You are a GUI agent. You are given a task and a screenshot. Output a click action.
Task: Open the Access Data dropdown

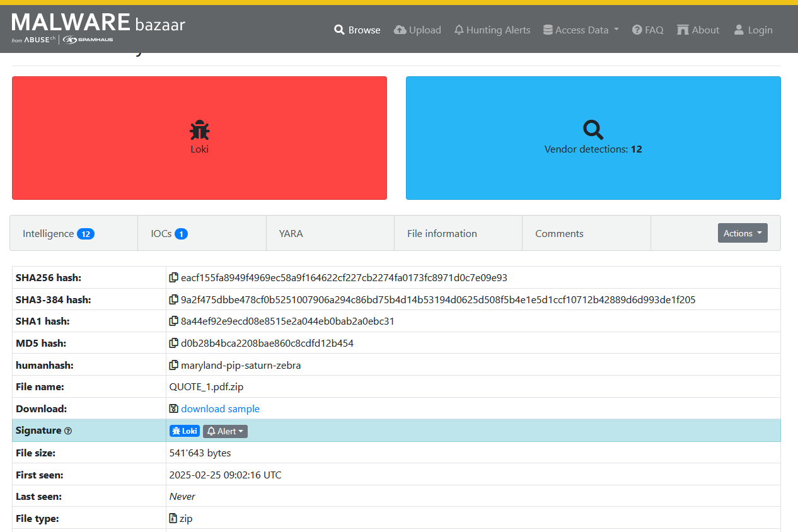pos(581,30)
